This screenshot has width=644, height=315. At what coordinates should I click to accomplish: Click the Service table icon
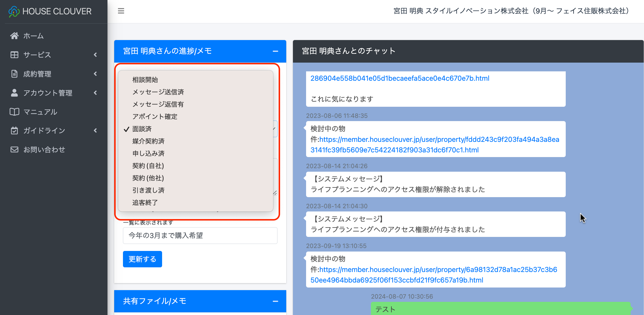tap(14, 55)
